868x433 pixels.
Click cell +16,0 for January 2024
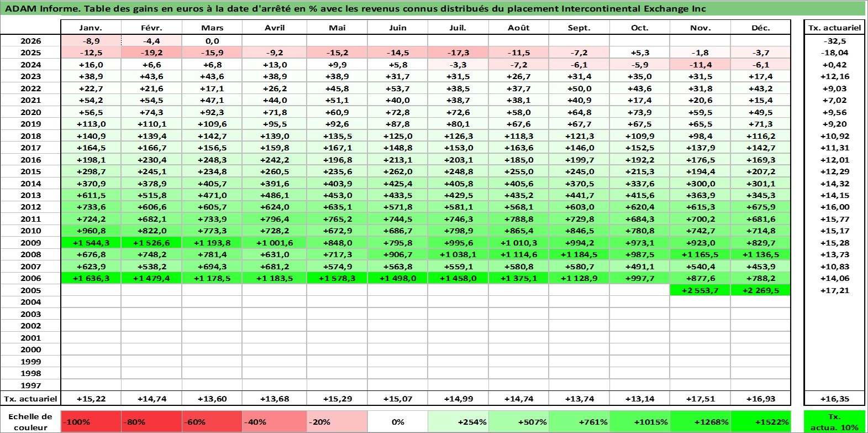(x=91, y=65)
